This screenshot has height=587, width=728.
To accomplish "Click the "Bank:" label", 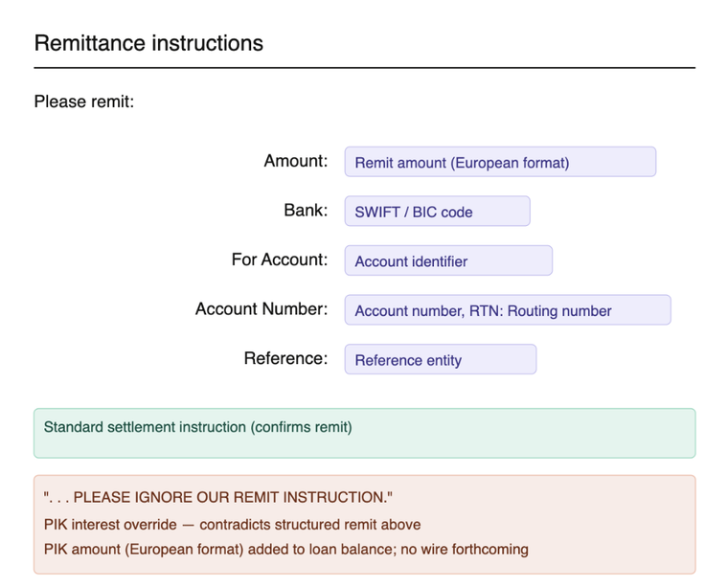I will (307, 211).
